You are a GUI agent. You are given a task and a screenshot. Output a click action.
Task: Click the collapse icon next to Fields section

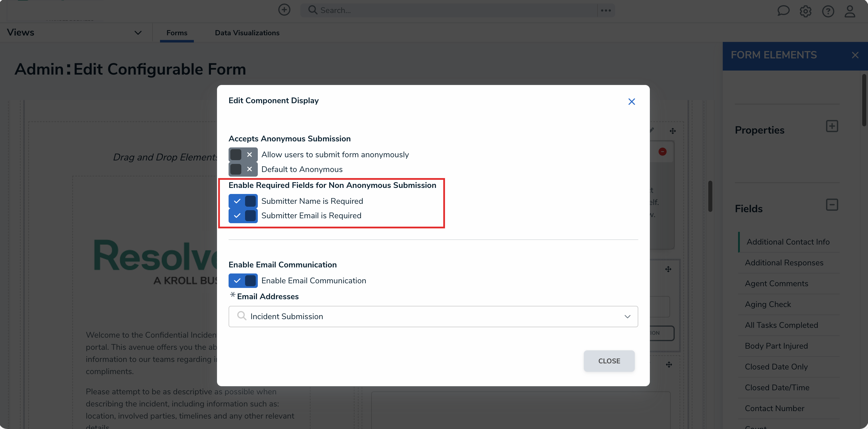point(832,204)
